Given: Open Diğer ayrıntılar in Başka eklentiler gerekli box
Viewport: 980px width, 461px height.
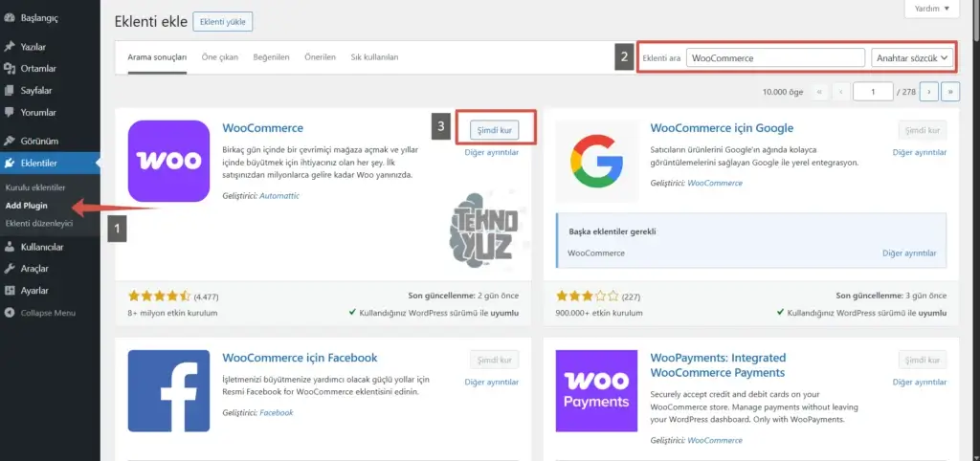Looking at the screenshot, I should [909, 253].
